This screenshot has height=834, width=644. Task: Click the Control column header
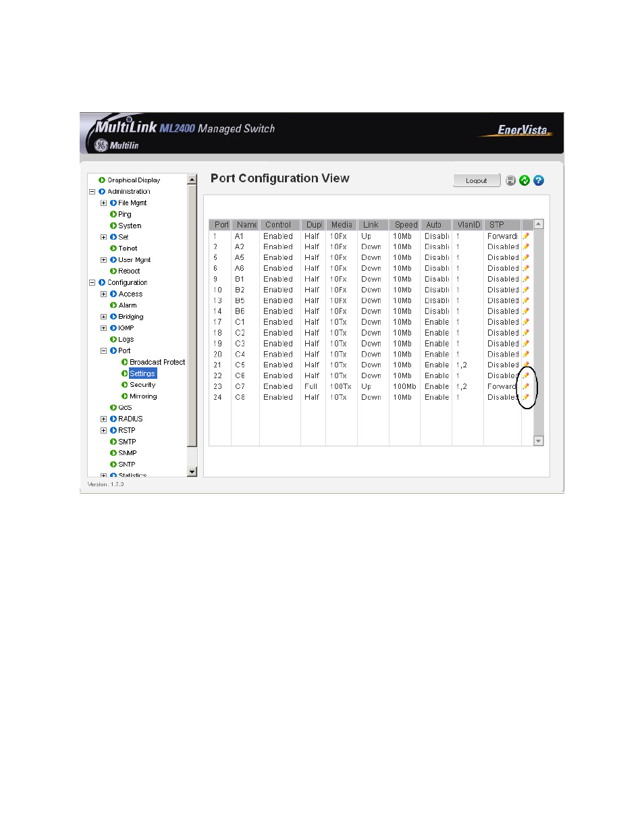click(279, 225)
